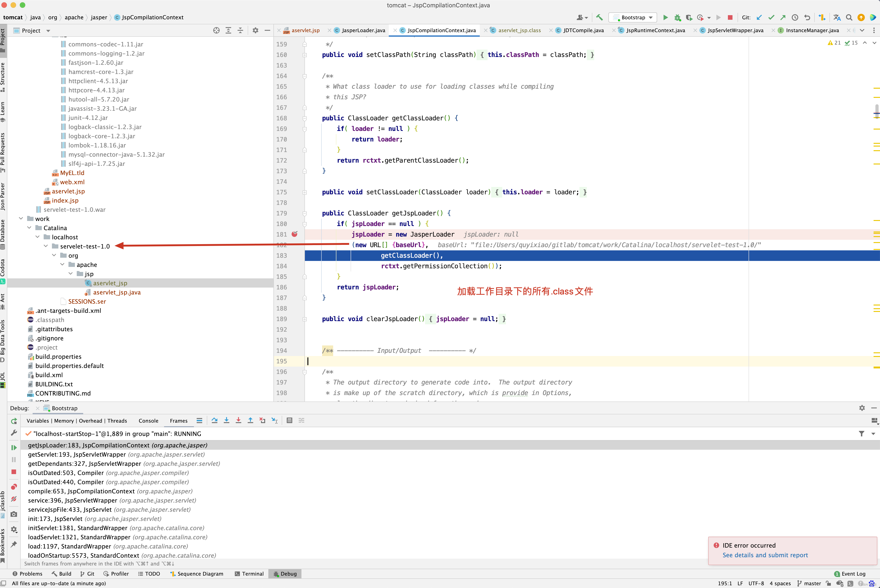Toggle the Structure tool window button
Image resolution: width=880 pixels, height=588 pixels.
coord(3,77)
